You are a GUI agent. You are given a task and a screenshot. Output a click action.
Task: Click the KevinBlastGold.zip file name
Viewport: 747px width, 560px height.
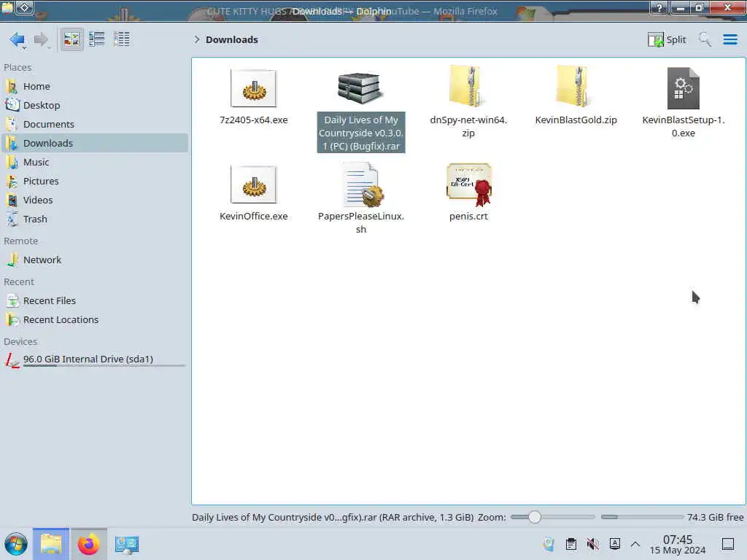576,120
